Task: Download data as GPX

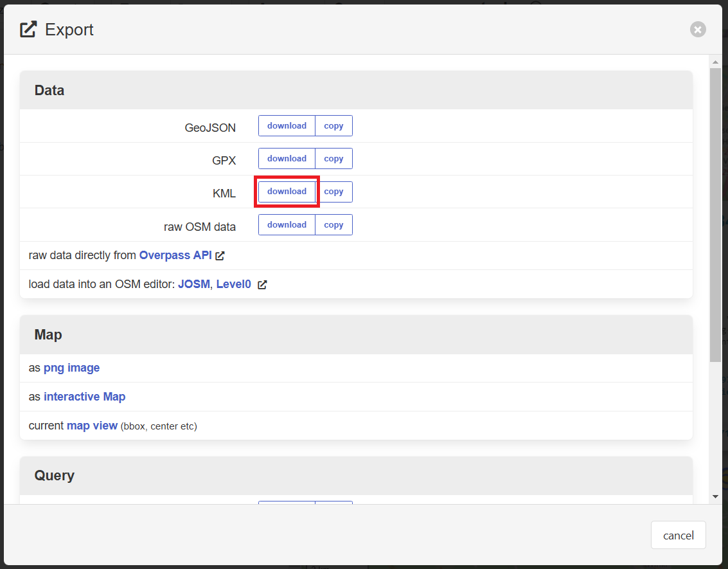Action: pos(287,159)
